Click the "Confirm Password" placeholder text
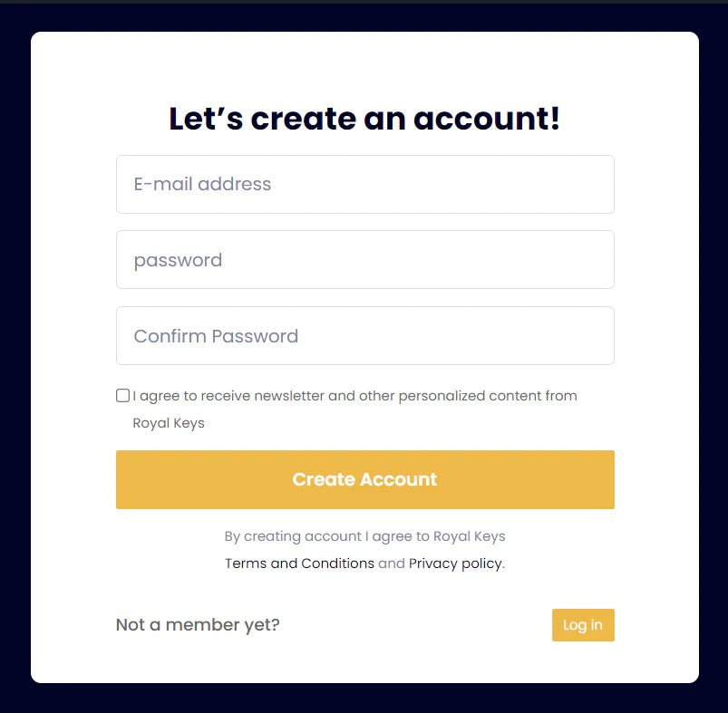The image size is (728, 713). tap(216, 336)
